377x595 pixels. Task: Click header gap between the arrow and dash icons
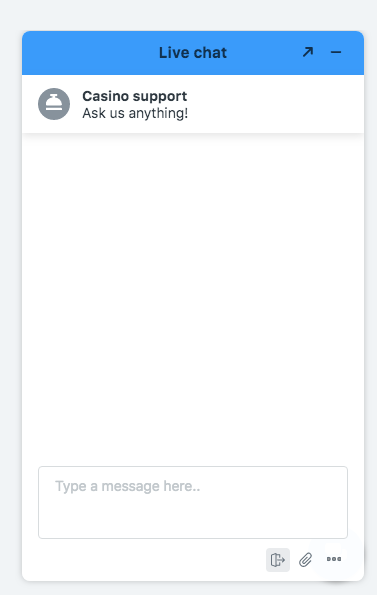coord(322,52)
